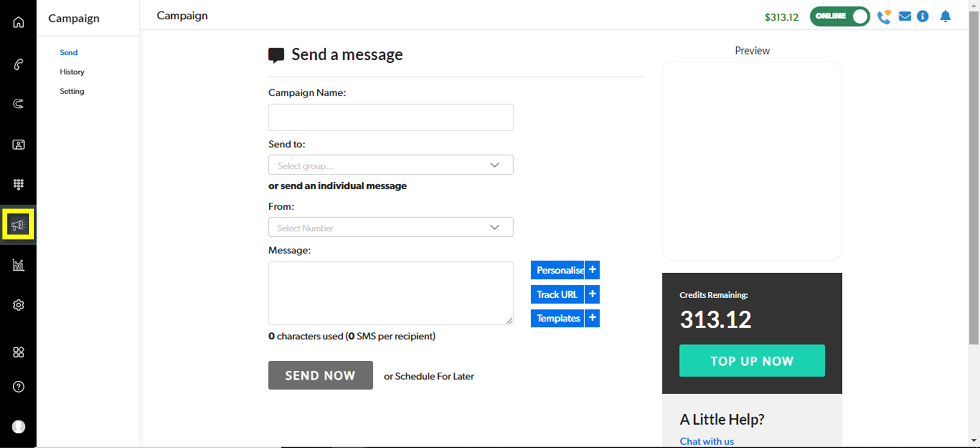Expand the Select Number dropdown
This screenshot has height=448, width=980.
[x=391, y=227]
